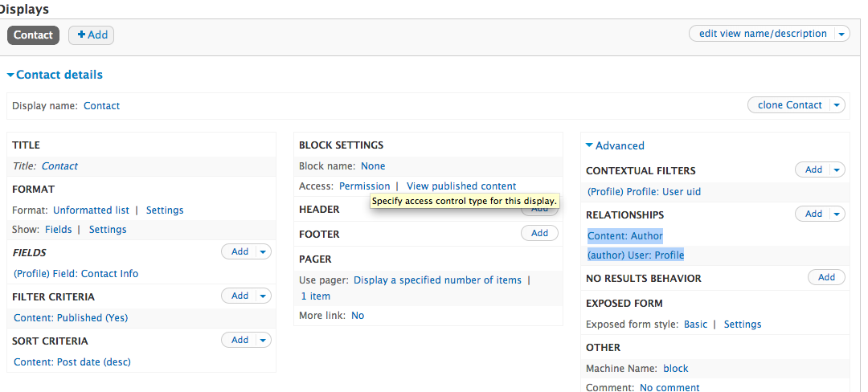The image size is (868, 392).
Task: Click Machine Name block link
Action: point(675,369)
